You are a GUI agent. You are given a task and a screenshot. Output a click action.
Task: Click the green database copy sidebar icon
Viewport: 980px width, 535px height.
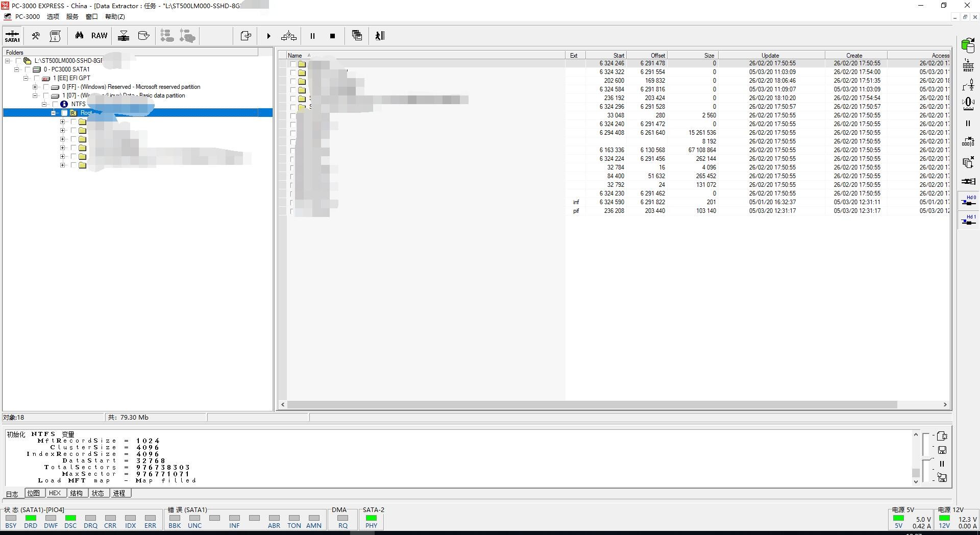[968, 45]
